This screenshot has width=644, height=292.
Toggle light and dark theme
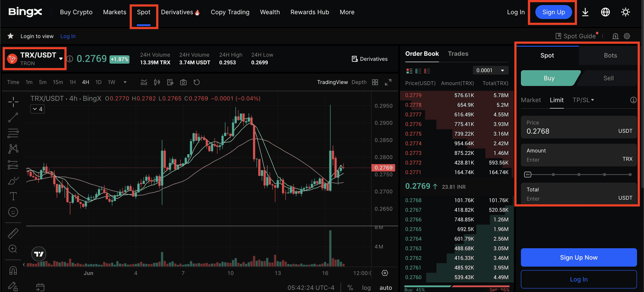coord(625,12)
